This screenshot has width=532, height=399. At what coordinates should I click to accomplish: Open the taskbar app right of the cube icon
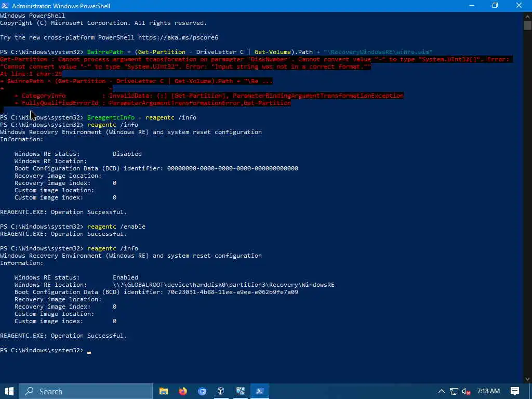241,391
